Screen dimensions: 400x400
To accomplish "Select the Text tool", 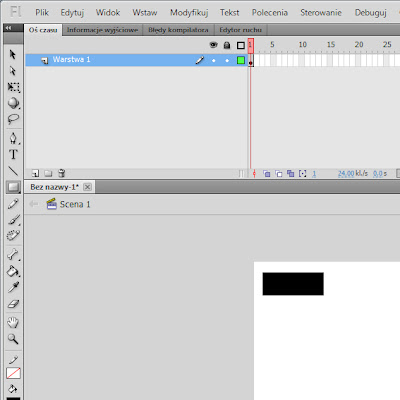I will [13, 154].
